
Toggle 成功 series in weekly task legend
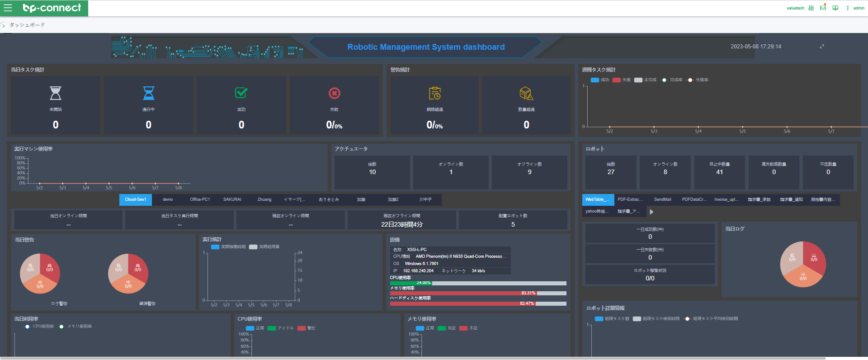tap(600, 80)
